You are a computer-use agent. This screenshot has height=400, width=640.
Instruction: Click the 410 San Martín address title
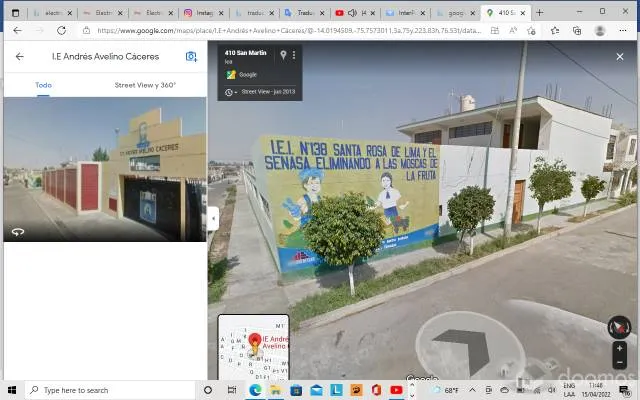(245, 53)
